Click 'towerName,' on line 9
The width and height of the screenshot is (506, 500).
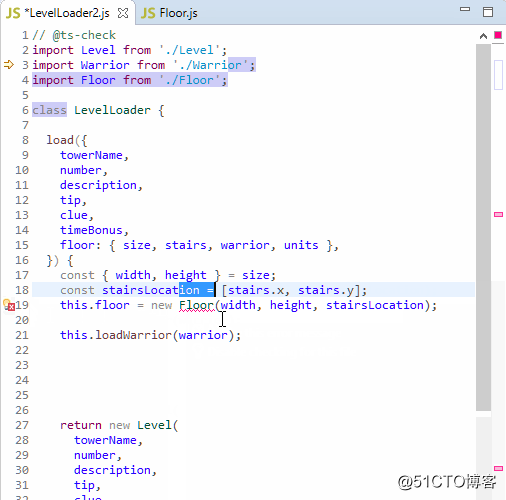[94, 155]
